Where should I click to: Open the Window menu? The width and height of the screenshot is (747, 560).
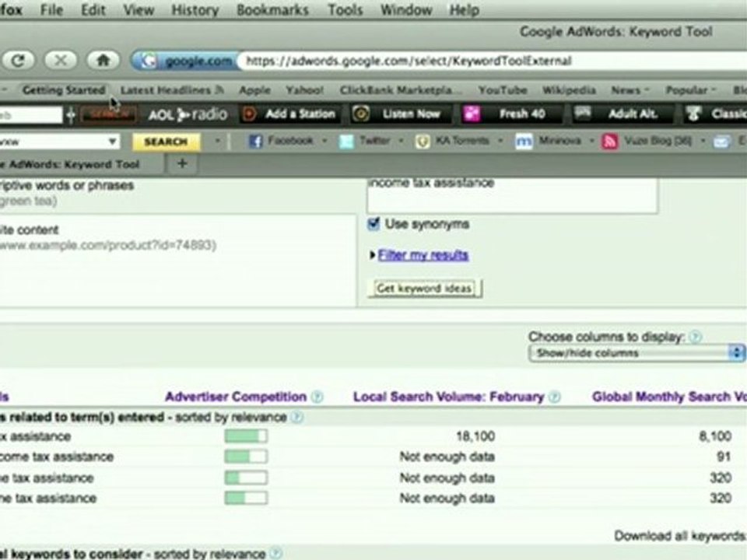pos(406,9)
